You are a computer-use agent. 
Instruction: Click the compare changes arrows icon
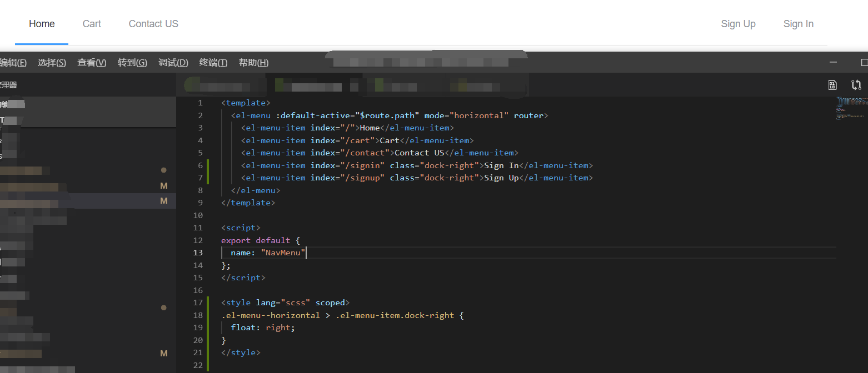pos(856,85)
